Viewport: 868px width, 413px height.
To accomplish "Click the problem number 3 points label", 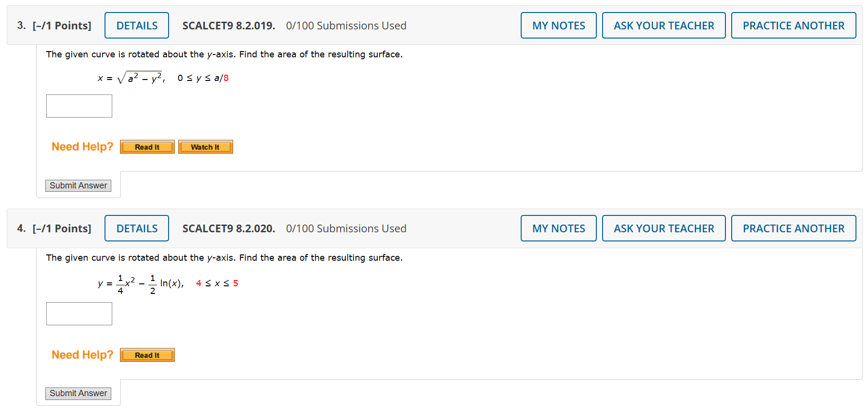I will tap(54, 25).
